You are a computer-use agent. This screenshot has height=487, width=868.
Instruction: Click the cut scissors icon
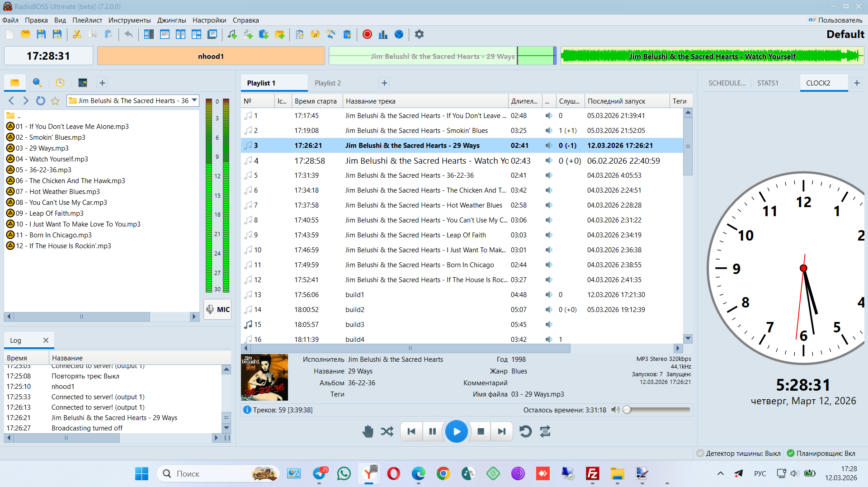click(77, 34)
